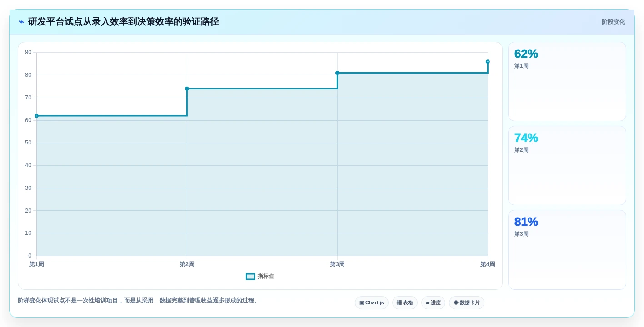Click the 第1周 x-axis label
This screenshot has height=327, width=644.
click(36, 264)
